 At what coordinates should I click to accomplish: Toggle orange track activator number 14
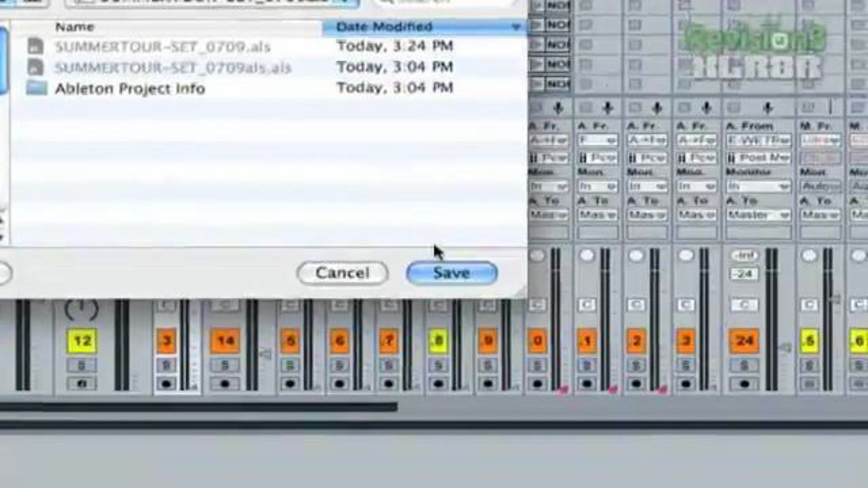coord(225,341)
